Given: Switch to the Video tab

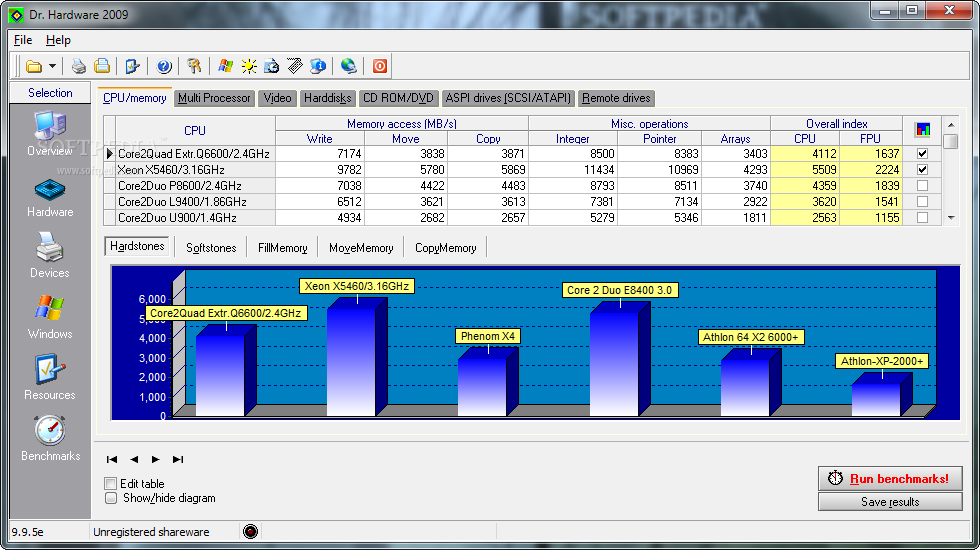Looking at the screenshot, I should [x=277, y=98].
